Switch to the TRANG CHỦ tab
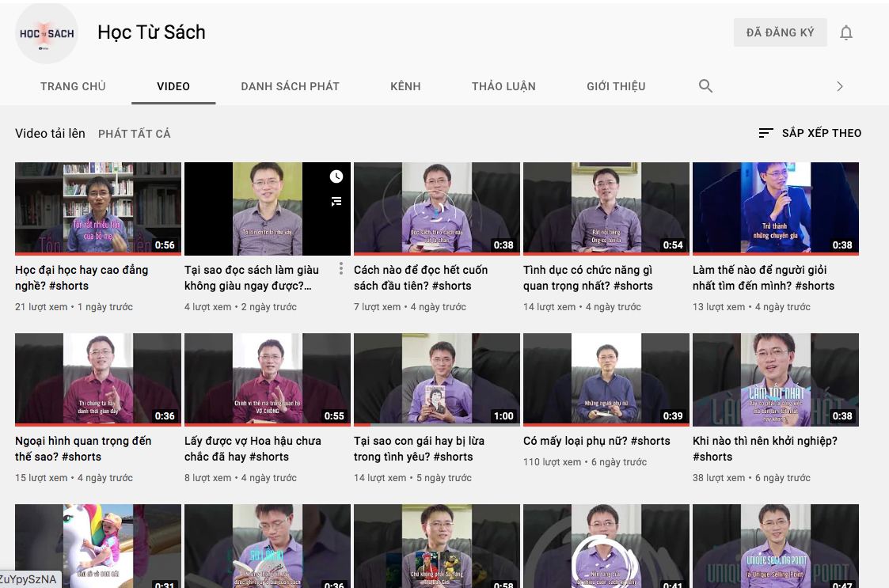 point(73,85)
